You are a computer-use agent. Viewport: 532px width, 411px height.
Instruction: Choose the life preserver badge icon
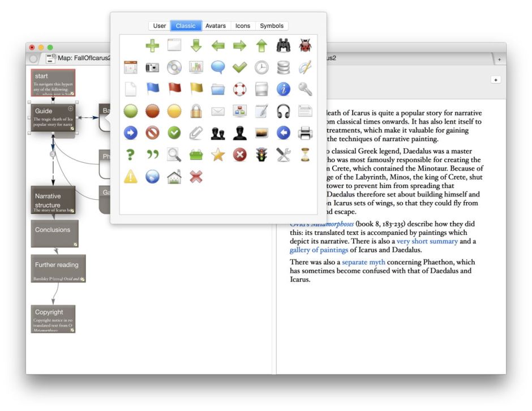[x=239, y=89]
